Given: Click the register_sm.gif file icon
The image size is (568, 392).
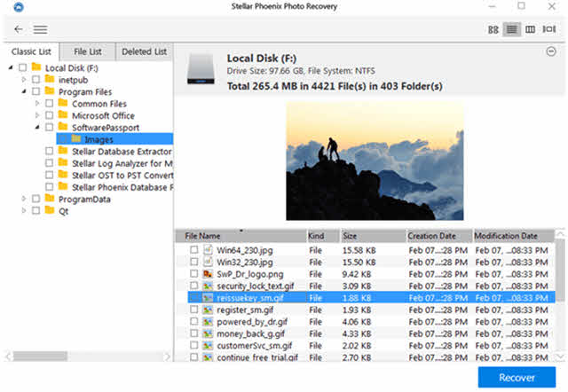Looking at the screenshot, I should coord(208,310).
